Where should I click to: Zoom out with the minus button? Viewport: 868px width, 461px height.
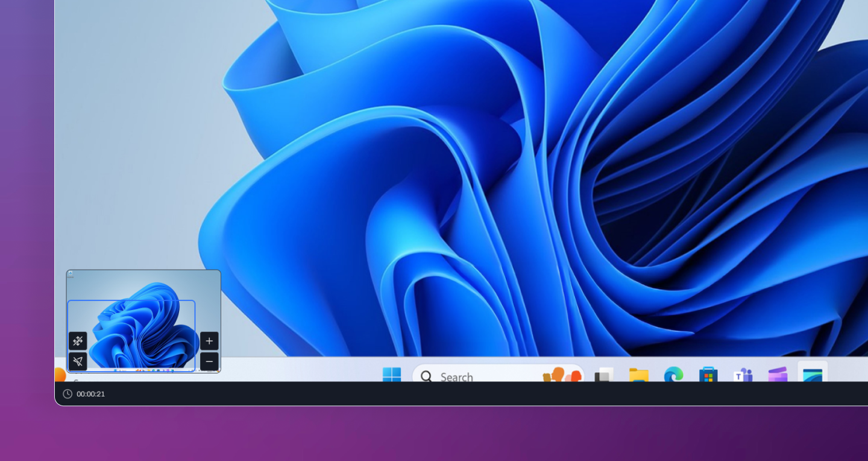(209, 361)
